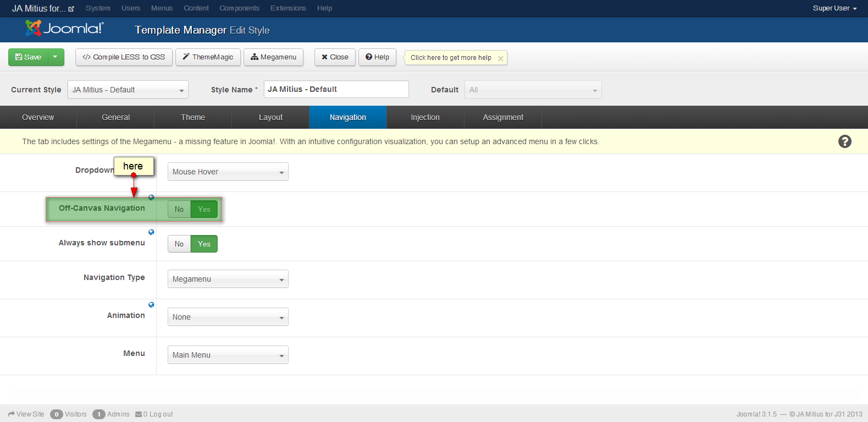Open the Users menu
This screenshot has width=868, height=422.
tap(131, 8)
